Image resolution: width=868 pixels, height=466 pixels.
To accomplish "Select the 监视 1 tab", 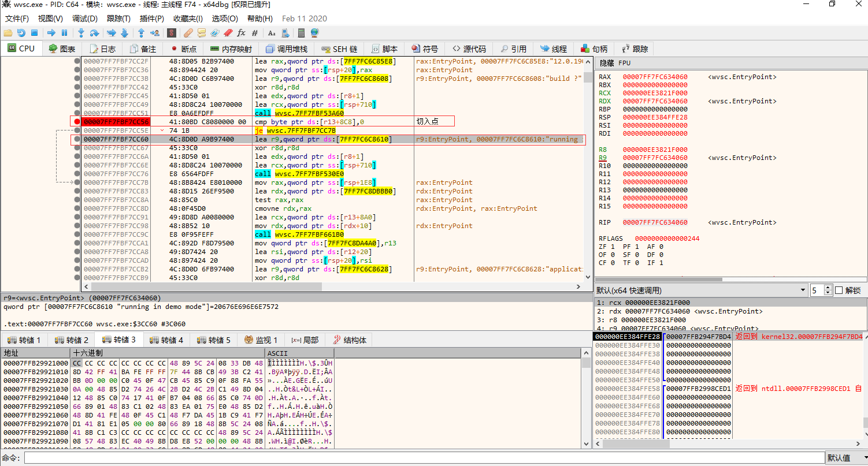I will coord(261,340).
